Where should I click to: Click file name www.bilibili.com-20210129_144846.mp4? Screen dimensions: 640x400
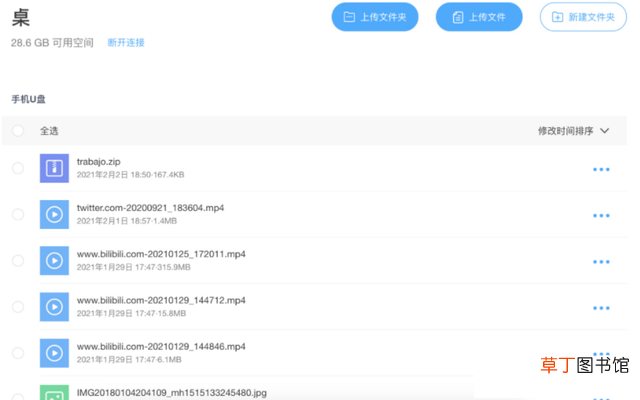point(161,347)
